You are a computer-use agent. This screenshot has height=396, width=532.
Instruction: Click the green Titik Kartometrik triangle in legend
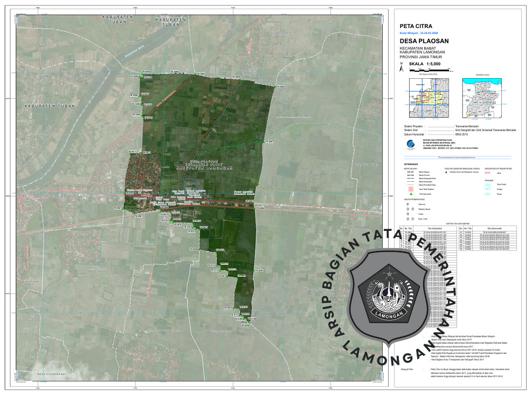pos(411,193)
